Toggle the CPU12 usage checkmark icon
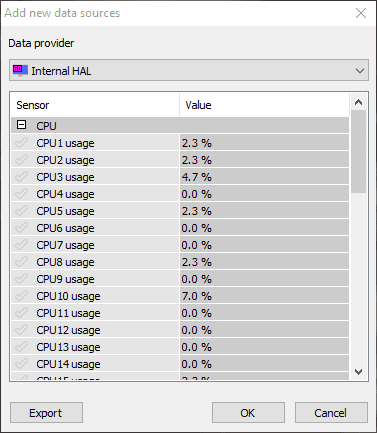This screenshot has height=433, width=377. pyautogui.click(x=21, y=330)
